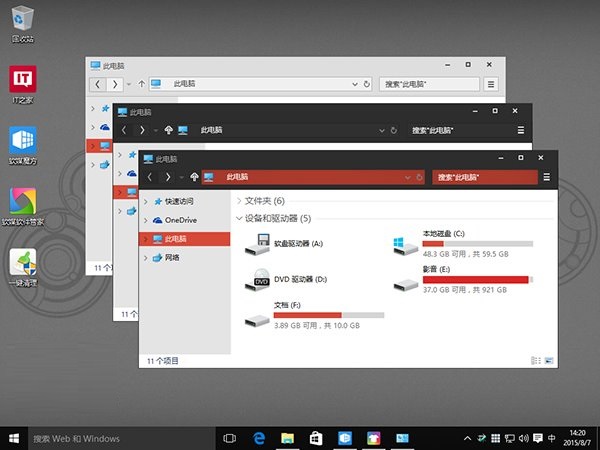This screenshot has height=450, width=600.
Task: Click the 搜索 Web 和 Windows search box
Action: (x=110, y=438)
